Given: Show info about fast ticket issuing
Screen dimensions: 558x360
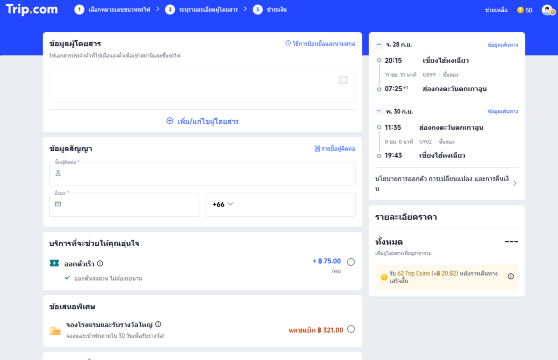Looking at the screenshot, I should [100, 264].
